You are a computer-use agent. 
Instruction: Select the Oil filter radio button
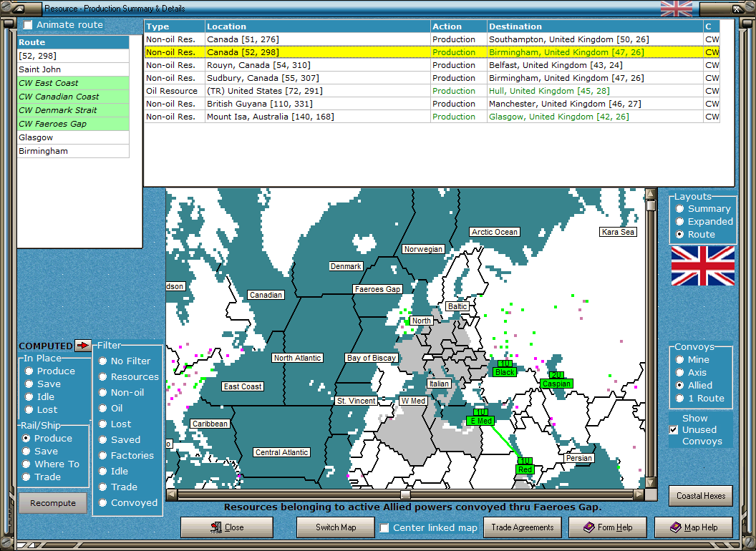tap(103, 409)
